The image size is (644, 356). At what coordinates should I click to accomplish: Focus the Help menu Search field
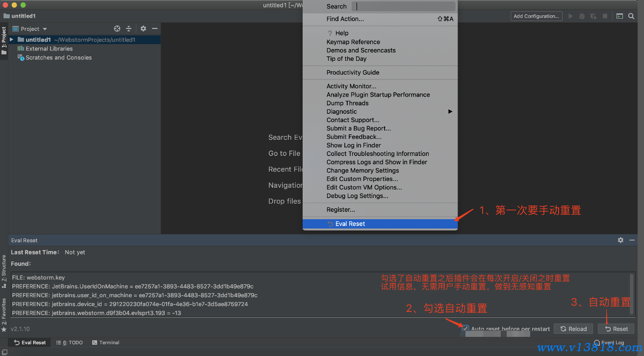[x=404, y=6]
